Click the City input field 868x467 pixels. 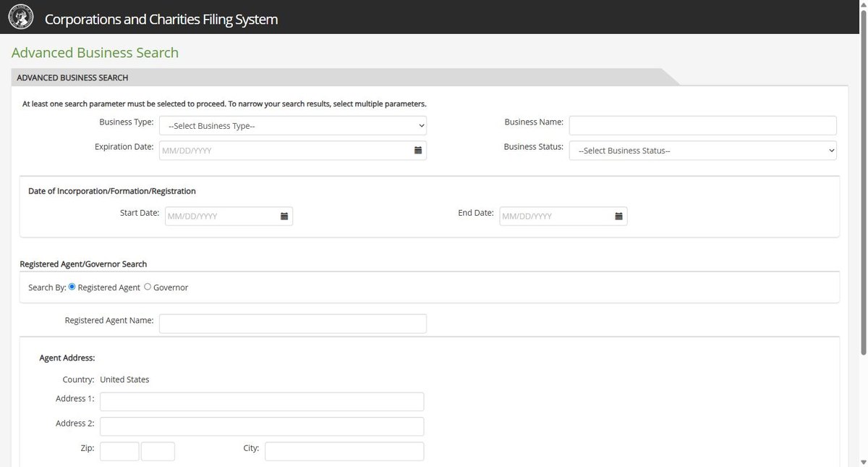(344, 451)
